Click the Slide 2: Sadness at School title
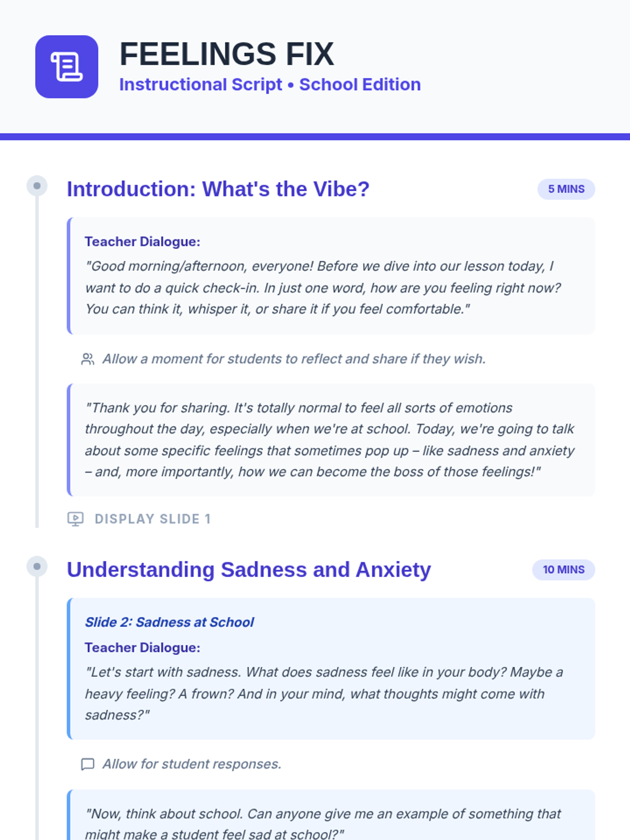Viewport: 630px width, 840px height. pyautogui.click(x=169, y=622)
